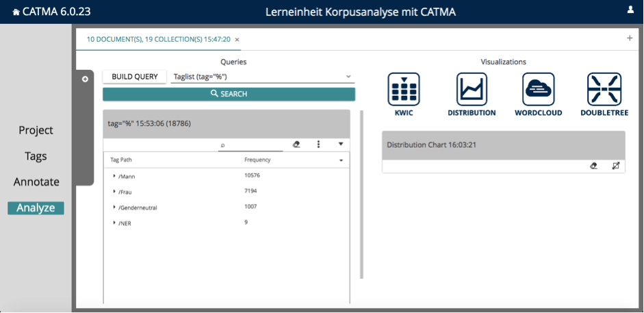Click the /NER tag path text

125,223
